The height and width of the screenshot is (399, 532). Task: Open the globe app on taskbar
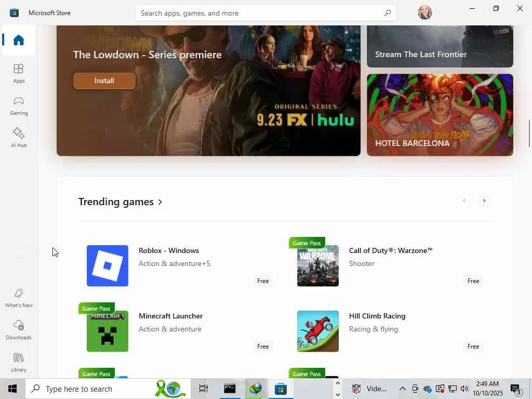click(x=255, y=389)
